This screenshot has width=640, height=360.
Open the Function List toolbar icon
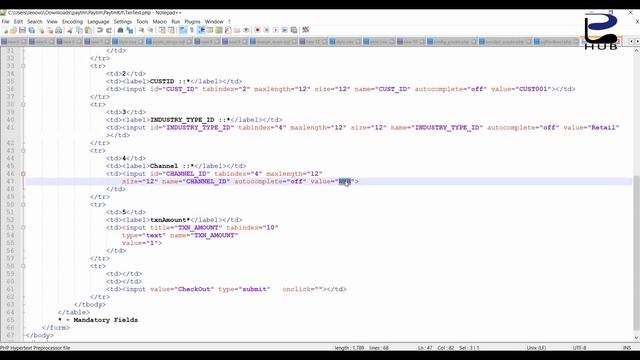tap(228, 30)
